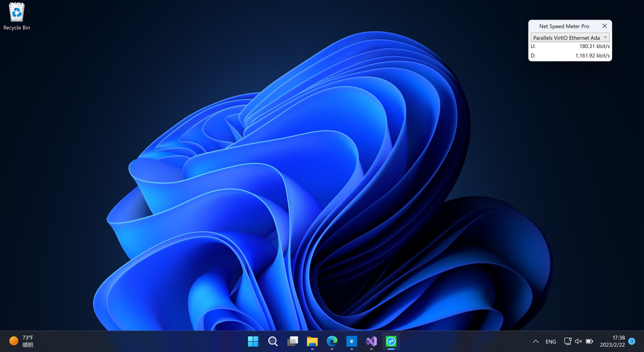Open Task View on the taskbar
Viewport: 644px width, 352px height.
coord(292,341)
